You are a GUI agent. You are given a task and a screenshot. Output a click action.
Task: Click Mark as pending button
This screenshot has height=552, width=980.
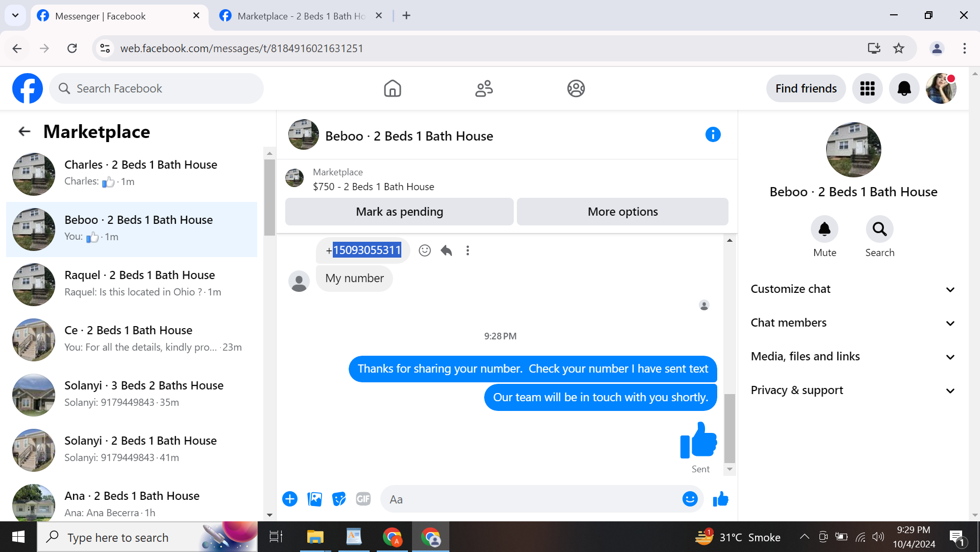(399, 212)
